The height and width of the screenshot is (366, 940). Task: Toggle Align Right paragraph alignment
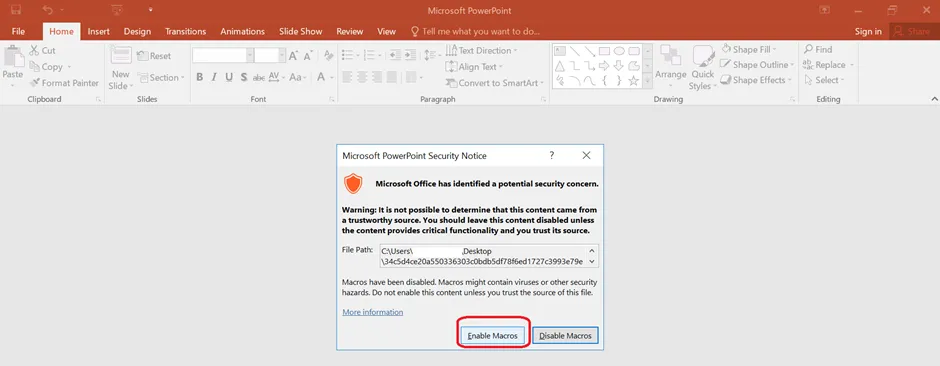[377, 77]
